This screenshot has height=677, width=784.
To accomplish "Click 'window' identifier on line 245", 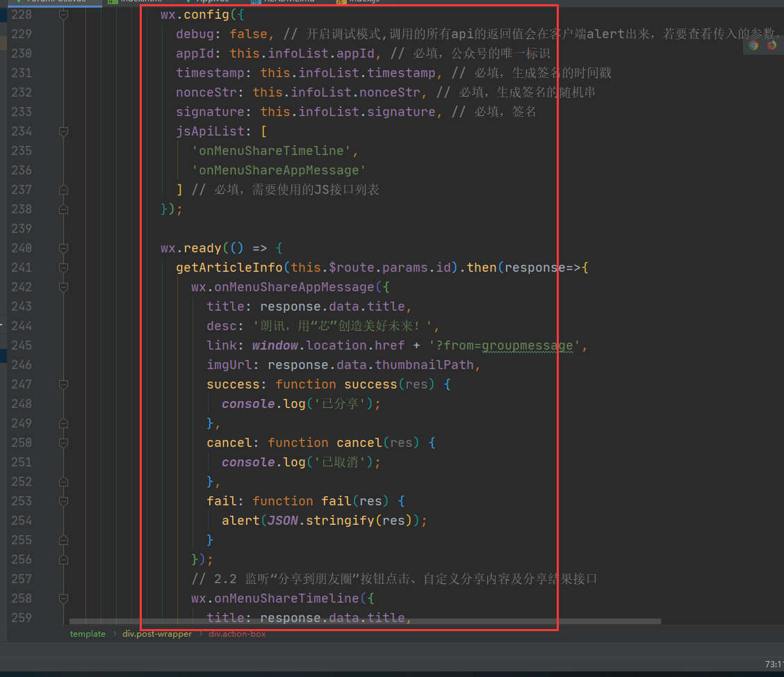I will tap(275, 345).
